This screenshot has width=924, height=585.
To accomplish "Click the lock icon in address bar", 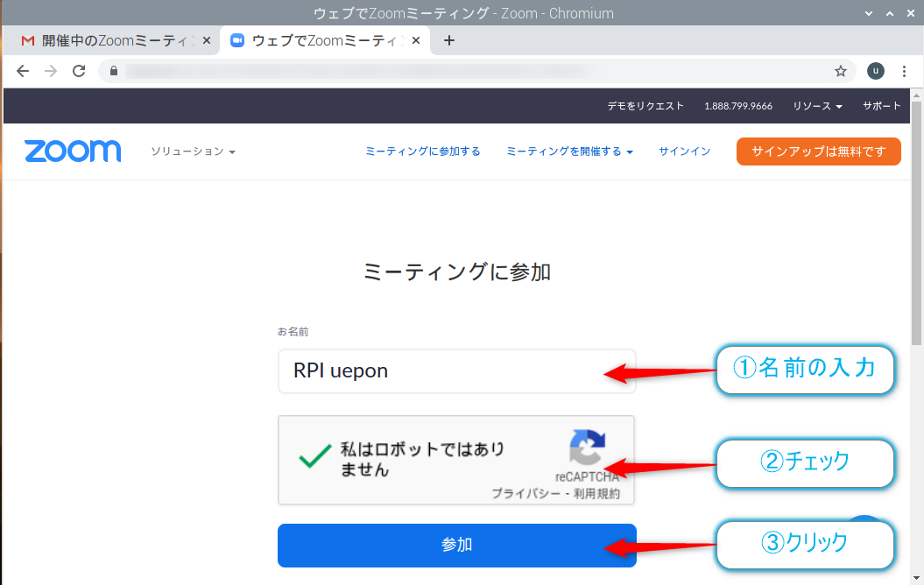I will coord(114,71).
